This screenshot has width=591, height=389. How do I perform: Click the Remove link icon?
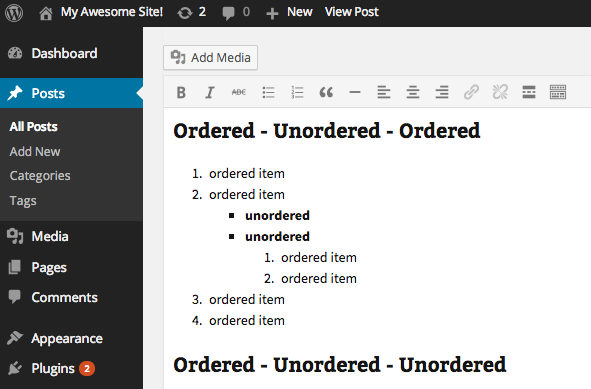tap(500, 92)
